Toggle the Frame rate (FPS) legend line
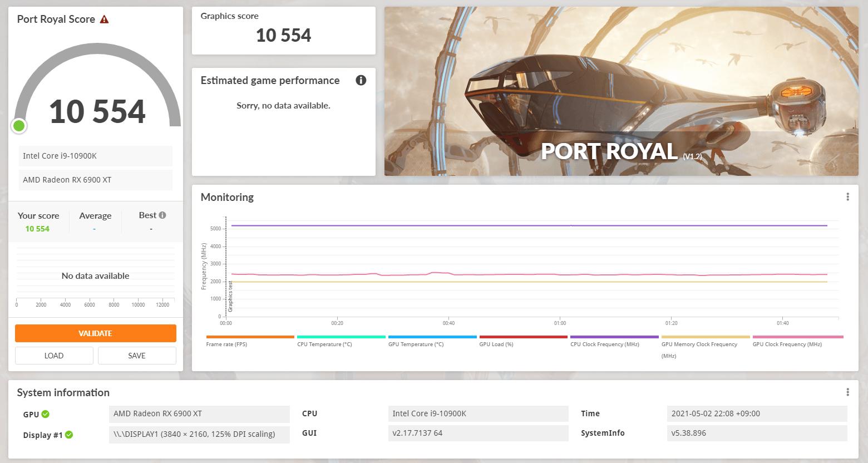868x463 pixels. click(x=250, y=341)
